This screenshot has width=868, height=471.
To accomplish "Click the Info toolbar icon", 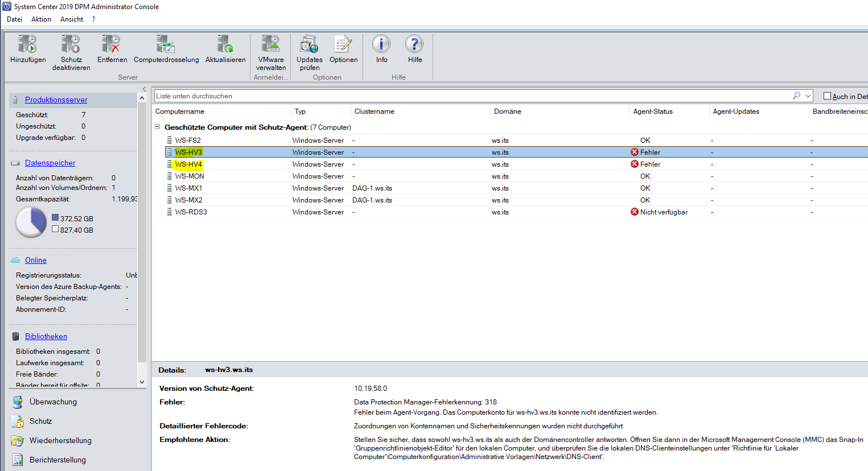I will [x=381, y=44].
